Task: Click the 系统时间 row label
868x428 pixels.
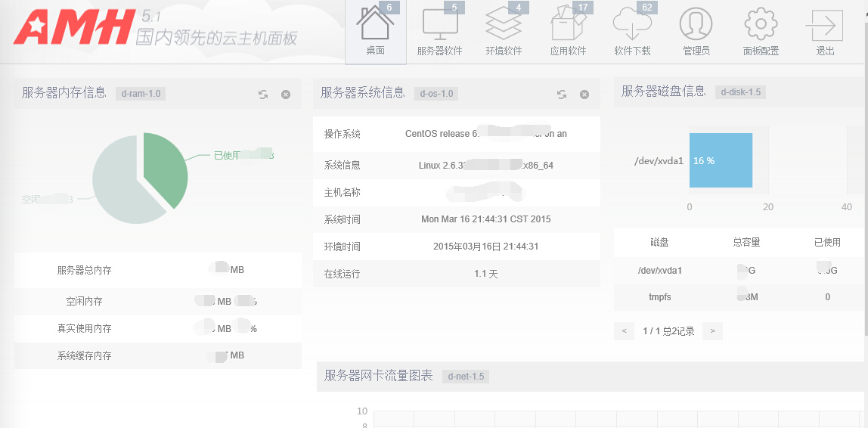Action: click(x=342, y=219)
